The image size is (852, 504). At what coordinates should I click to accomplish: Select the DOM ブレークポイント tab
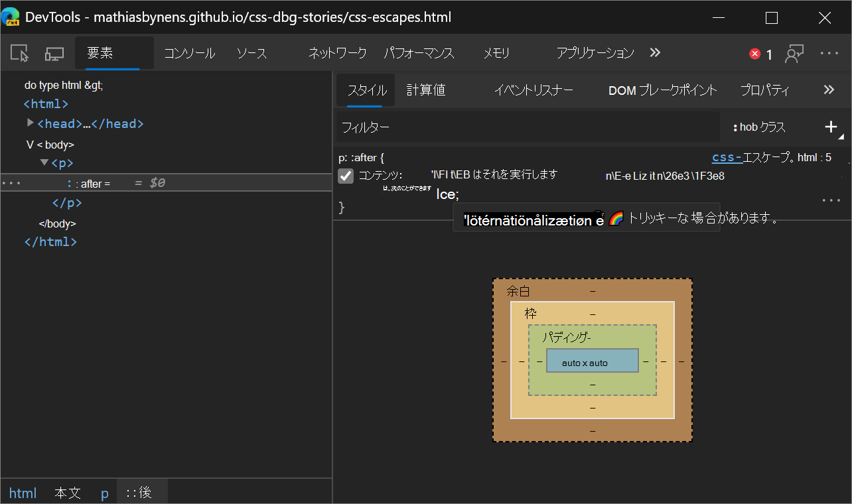tap(663, 90)
